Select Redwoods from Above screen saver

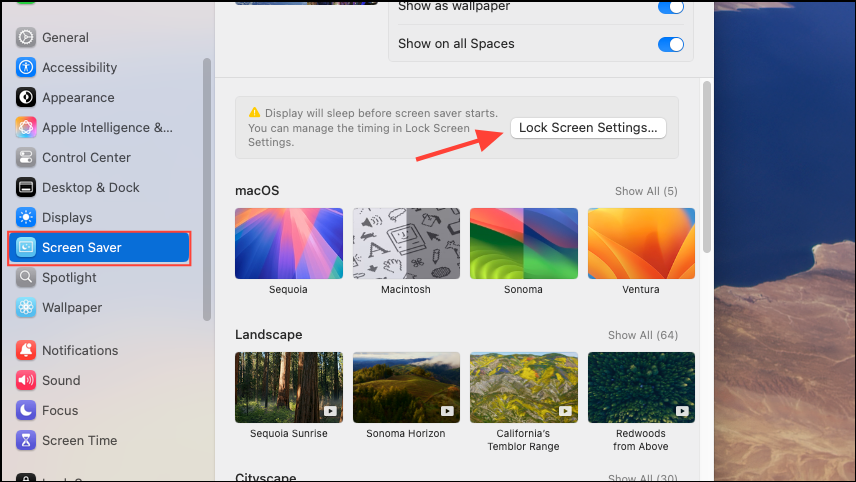tap(641, 388)
